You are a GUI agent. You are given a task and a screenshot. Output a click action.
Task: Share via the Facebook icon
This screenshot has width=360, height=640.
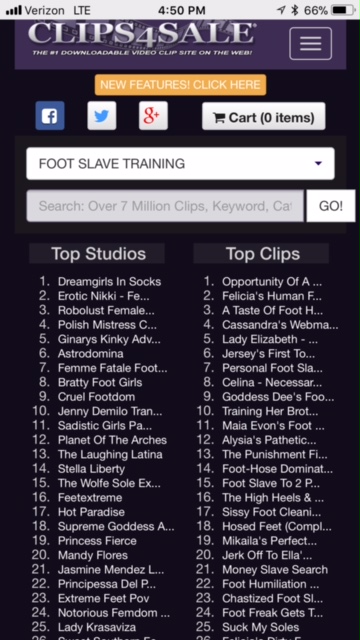[x=50, y=116]
